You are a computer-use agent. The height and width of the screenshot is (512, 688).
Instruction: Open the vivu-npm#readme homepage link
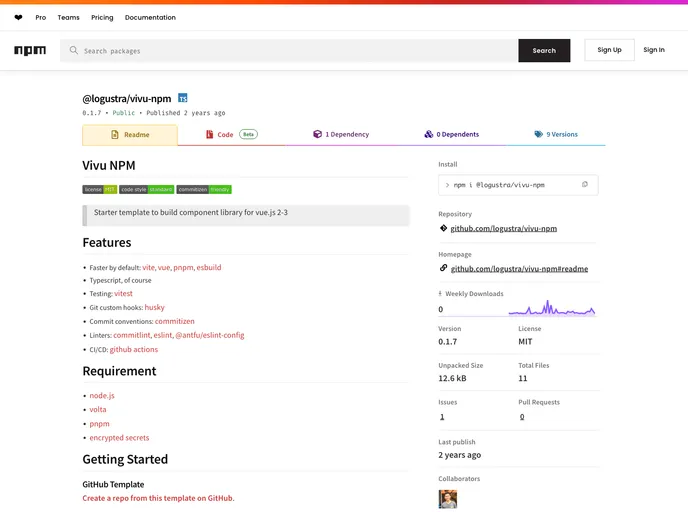pyautogui.click(x=520, y=269)
